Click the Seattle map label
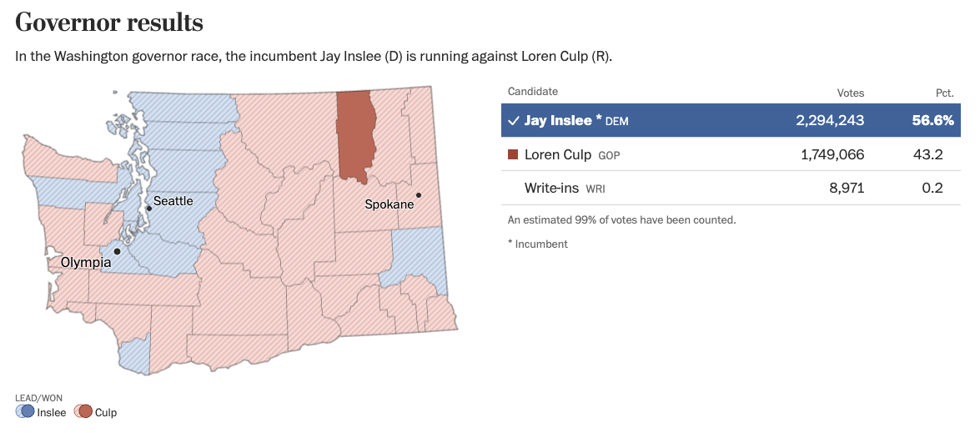This screenshot has height=433, width=980. [x=173, y=201]
